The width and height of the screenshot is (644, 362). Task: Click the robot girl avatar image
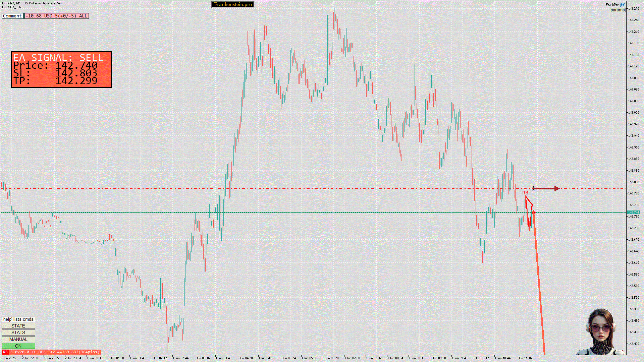point(601,332)
